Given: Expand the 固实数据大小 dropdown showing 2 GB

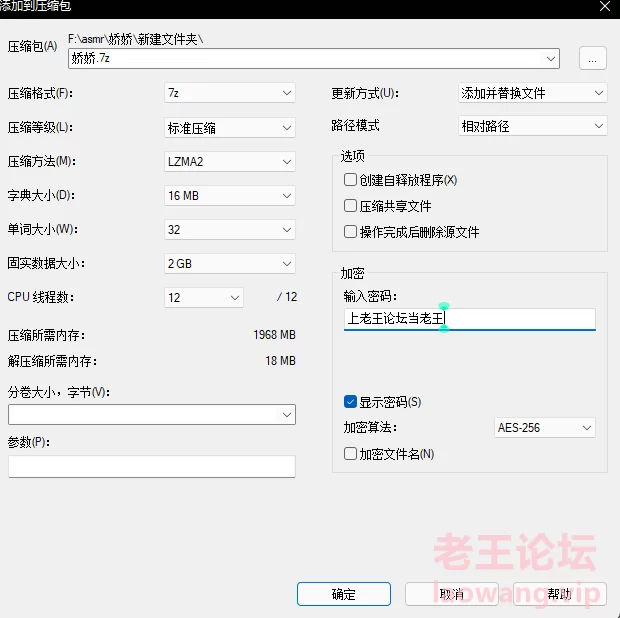Looking at the screenshot, I should click(x=230, y=264).
